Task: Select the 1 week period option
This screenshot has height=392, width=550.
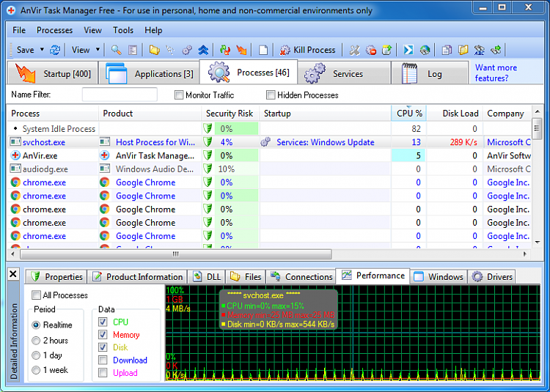Action: click(36, 370)
